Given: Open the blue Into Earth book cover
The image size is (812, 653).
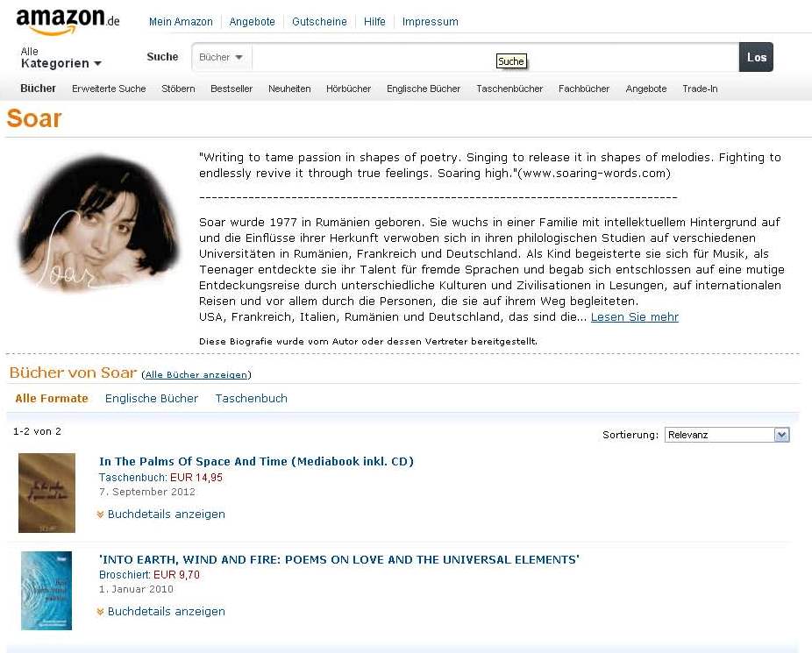Looking at the screenshot, I should pos(46,591).
